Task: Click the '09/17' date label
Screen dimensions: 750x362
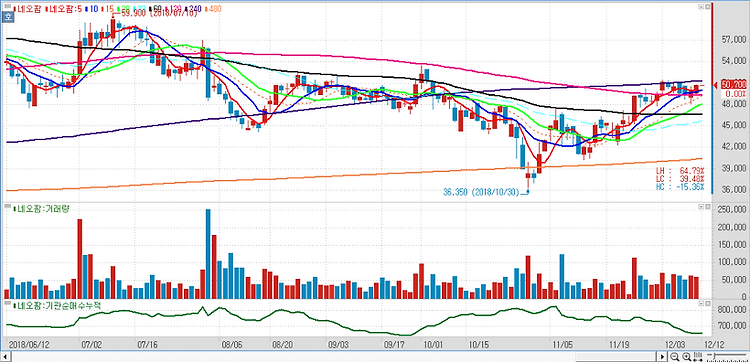Action: coord(395,344)
